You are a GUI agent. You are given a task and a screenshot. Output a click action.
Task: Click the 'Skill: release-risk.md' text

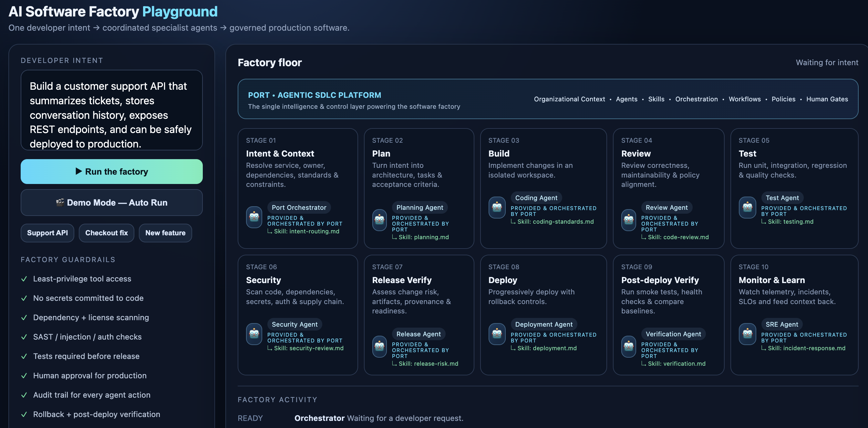tap(428, 364)
